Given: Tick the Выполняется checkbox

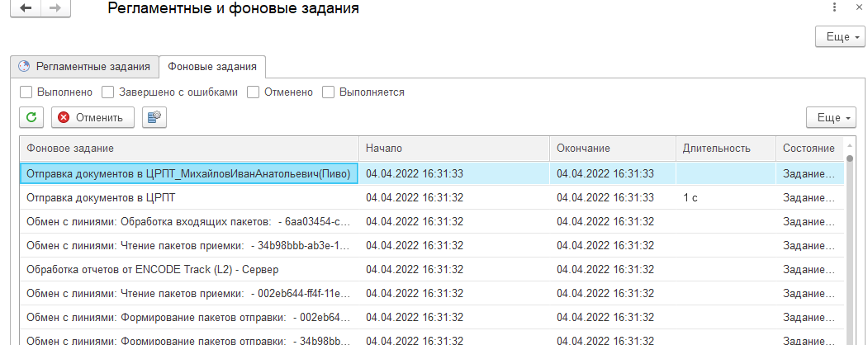Looking at the screenshot, I should coord(328,92).
